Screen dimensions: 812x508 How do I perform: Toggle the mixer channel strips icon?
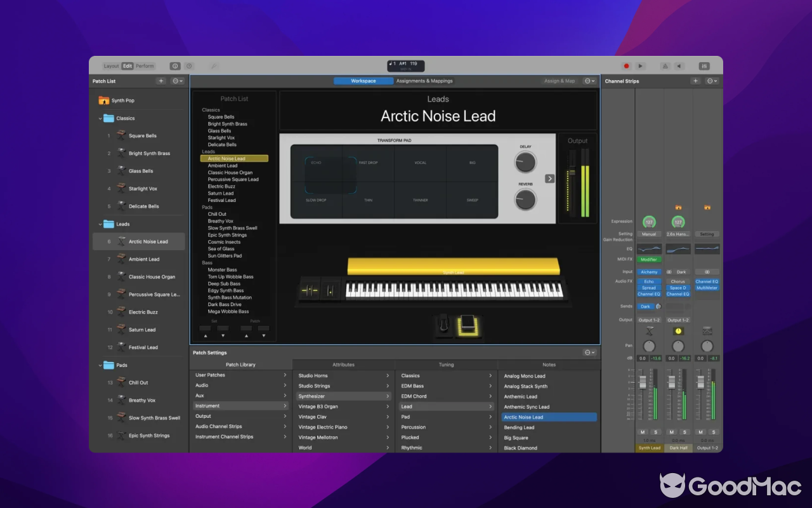click(704, 66)
